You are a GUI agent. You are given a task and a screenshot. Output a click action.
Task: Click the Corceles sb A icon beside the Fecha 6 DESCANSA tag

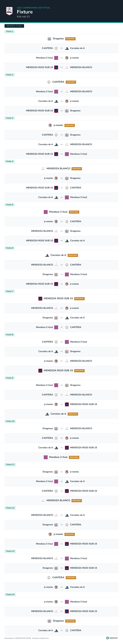tap(47, 255)
